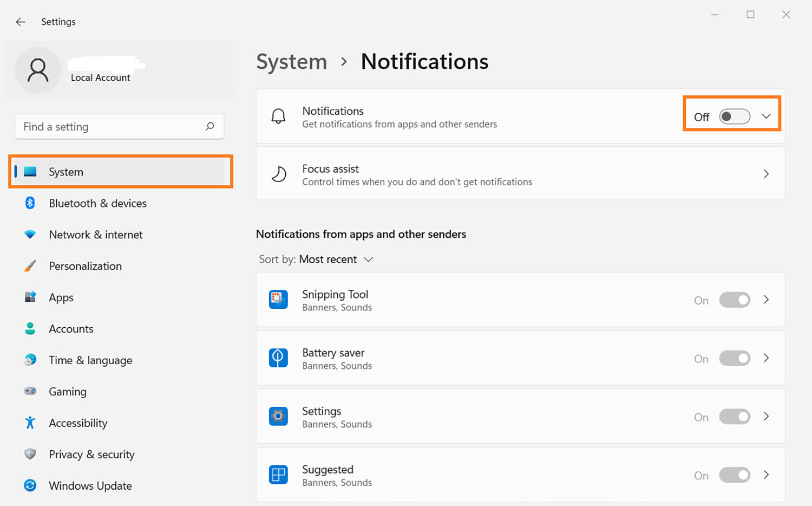Click the Accessibility figure icon

click(30, 423)
